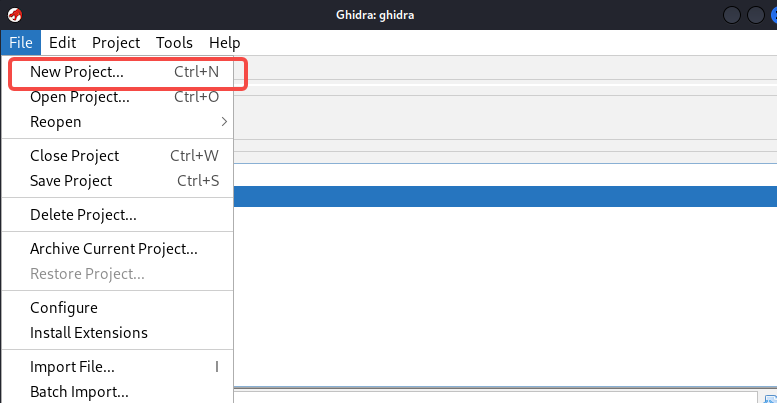Choose Delete Project... menu entry

[117, 215]
